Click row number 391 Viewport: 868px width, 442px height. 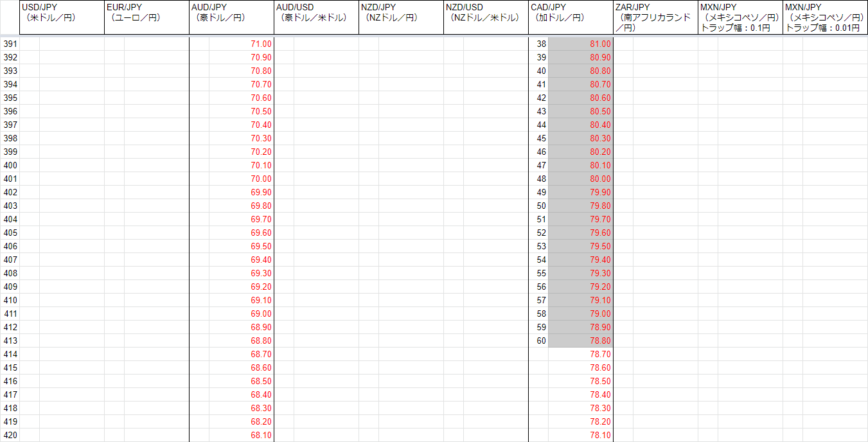click(x=10, y=44)
